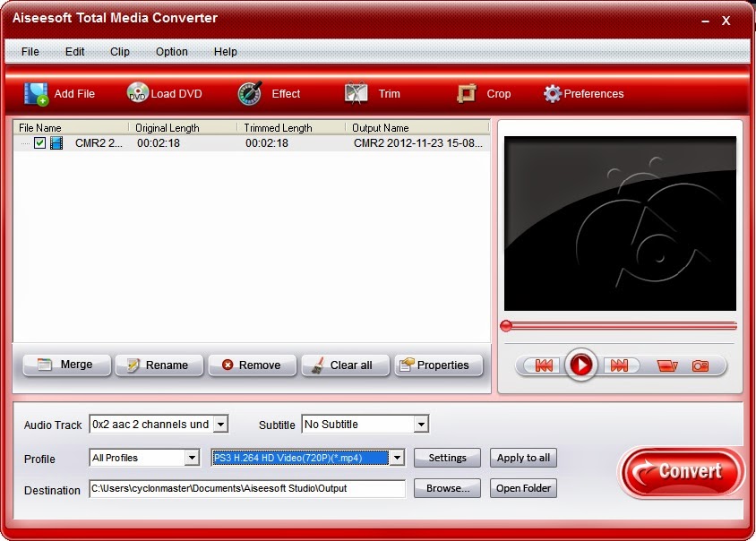
Task: Click the video preview area
Action: [620, 223]
